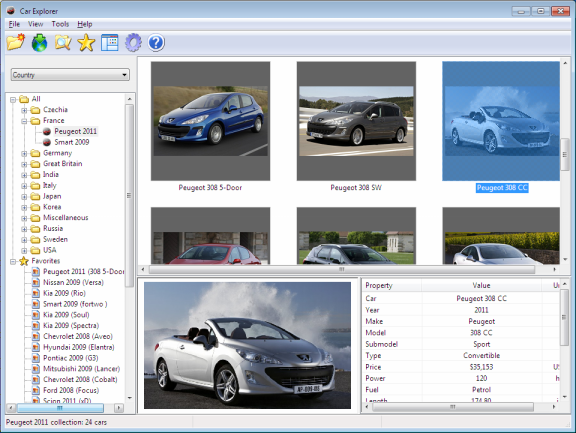The width and height of the screenshot is (576, 433).
Task: Click the properties table vertical scrollbar thumb
Action: (x=564, y=317)
